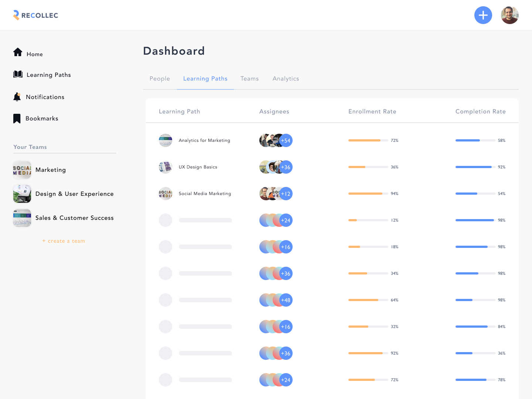Click the create a team link
The width and height of the screenshot is (532, 399).
pos(64,241)
